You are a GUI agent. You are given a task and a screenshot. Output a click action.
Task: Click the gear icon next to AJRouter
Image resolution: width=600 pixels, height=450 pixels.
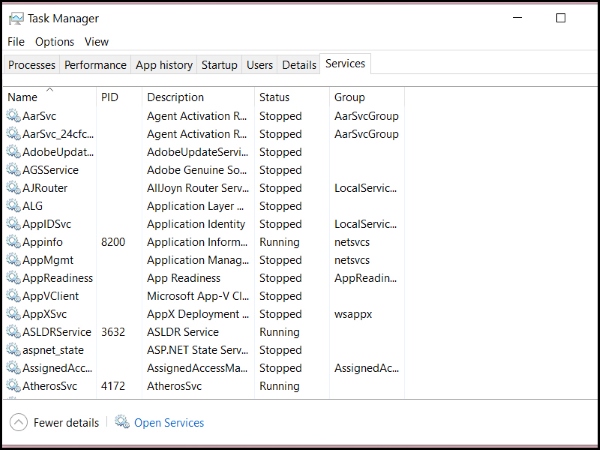pyautogui.click(x=13, y=188)
